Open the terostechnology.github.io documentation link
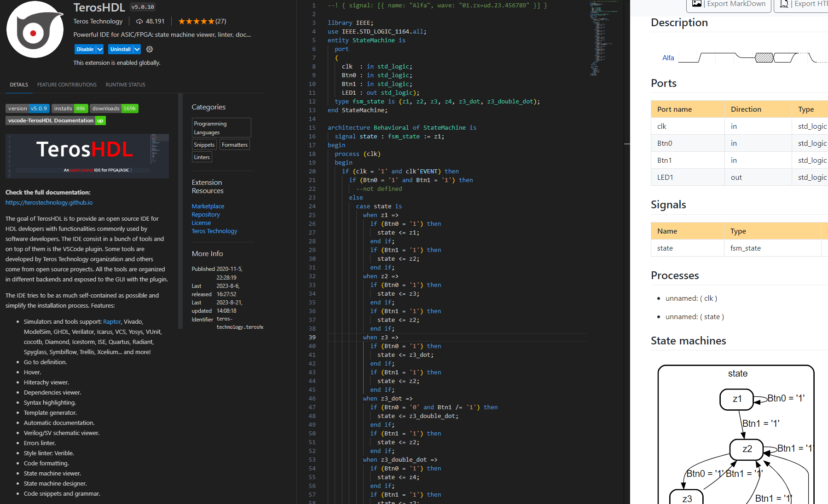 pyautogui.click(x=49, y=202)
